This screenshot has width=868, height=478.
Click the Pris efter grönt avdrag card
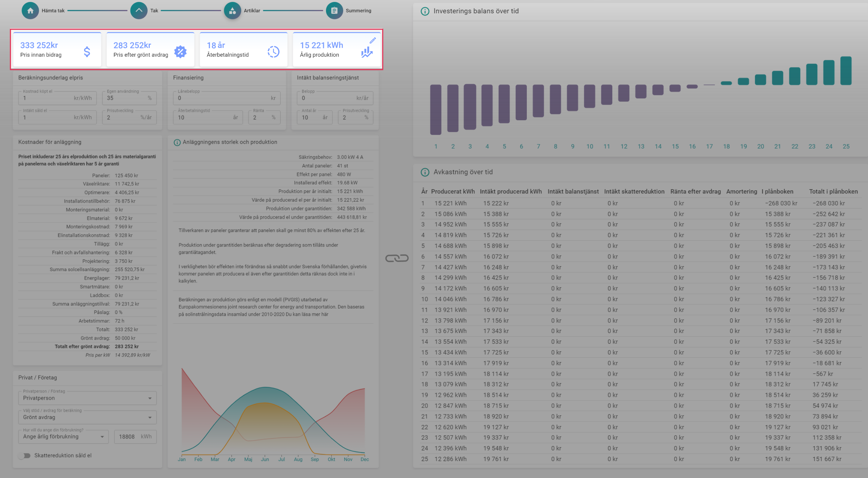point(151,50)
